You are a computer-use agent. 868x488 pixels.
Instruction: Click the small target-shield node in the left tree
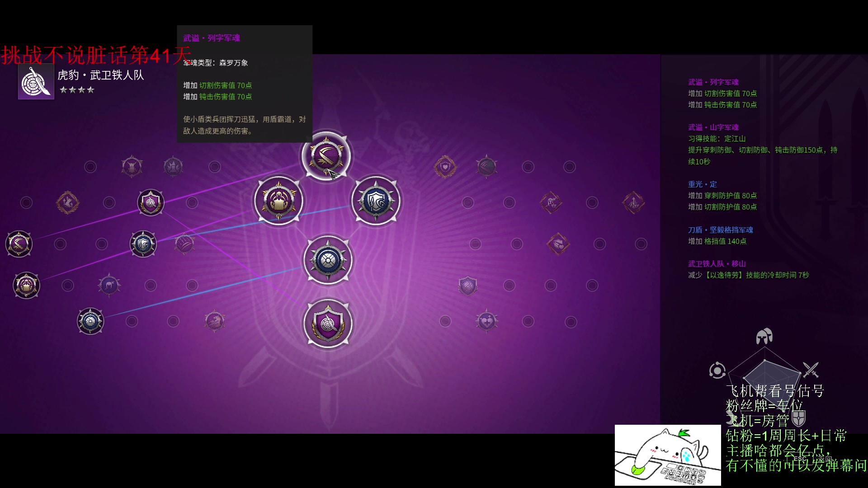click(151, 202)
